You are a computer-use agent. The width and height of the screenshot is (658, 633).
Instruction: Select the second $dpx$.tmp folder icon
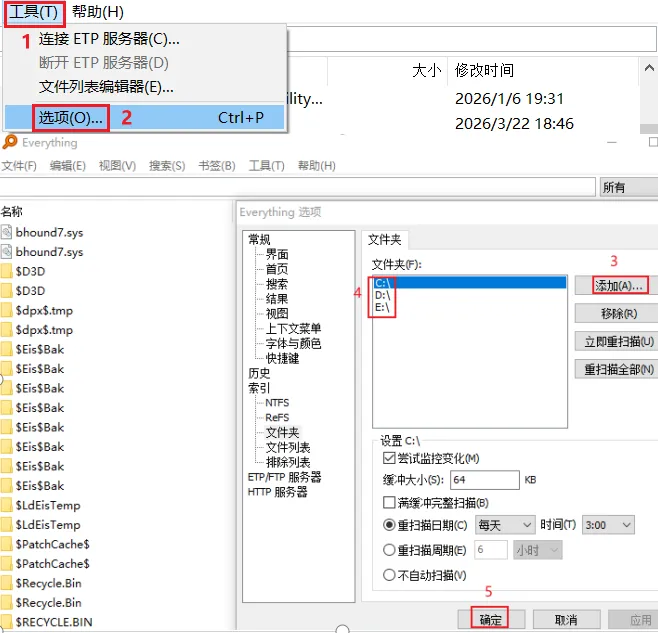point(6,330)
